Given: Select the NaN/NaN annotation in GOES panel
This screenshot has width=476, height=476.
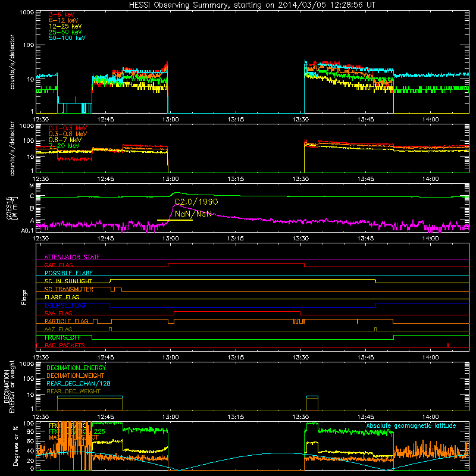Looking at the screenshot, I should pyautogui.click(x=193, y=214).
